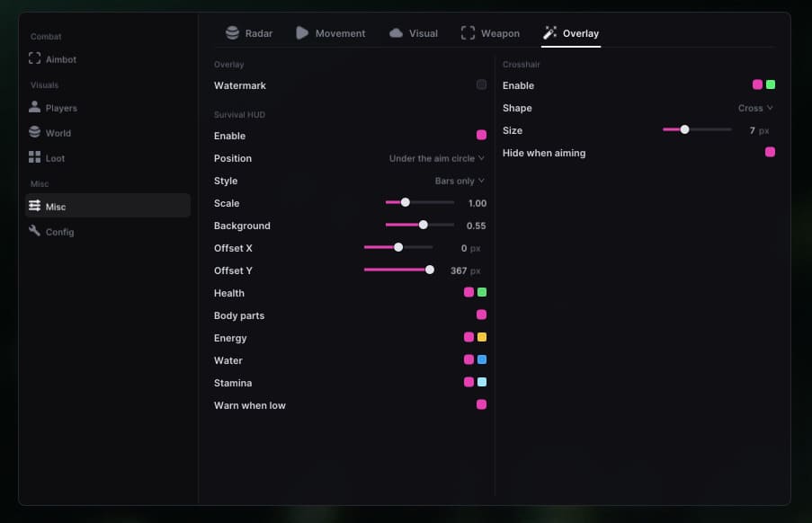Viewport: 812px width, 523px height.
Task: Click the Misc sliders icon
Action: [35, 206]
